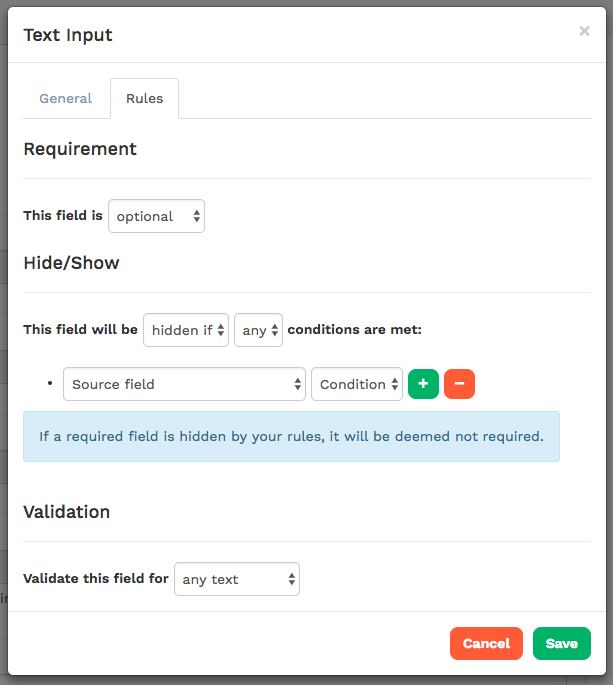
Task: Add a condition with green plus button
Action: click(x=423, y=384)
